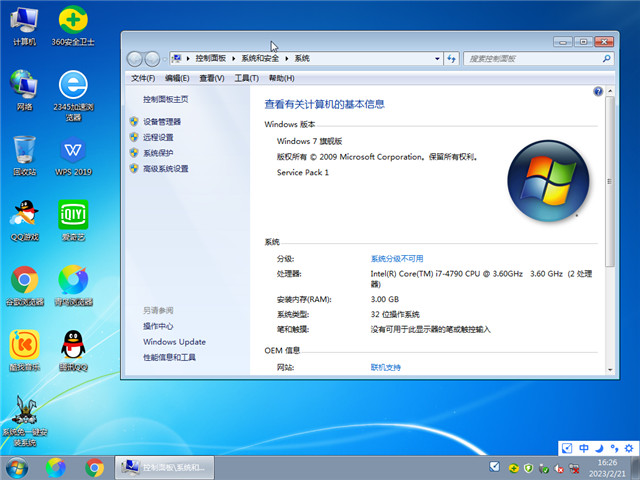Screen dimensions: 640x480
Task: Open the 工具(T) menu
Action: 247,78
